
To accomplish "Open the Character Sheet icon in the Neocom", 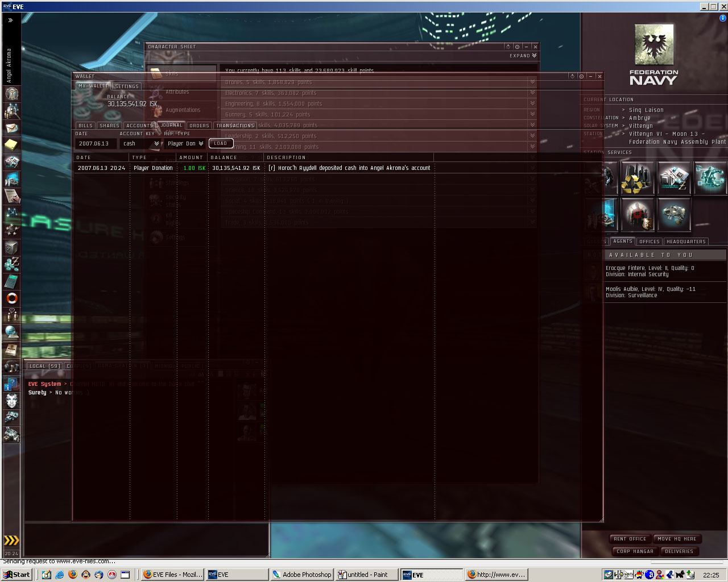I will 12,93.
